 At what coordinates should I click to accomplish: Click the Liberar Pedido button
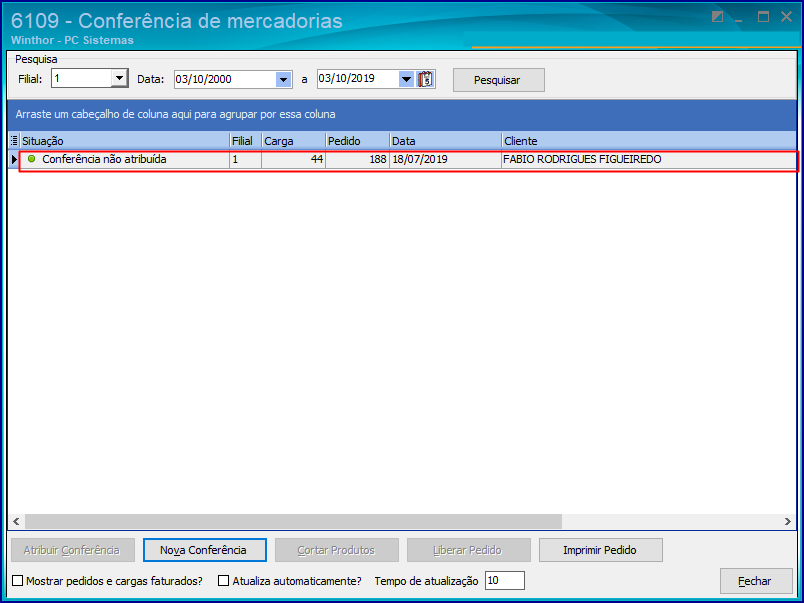tap(469, 550)
